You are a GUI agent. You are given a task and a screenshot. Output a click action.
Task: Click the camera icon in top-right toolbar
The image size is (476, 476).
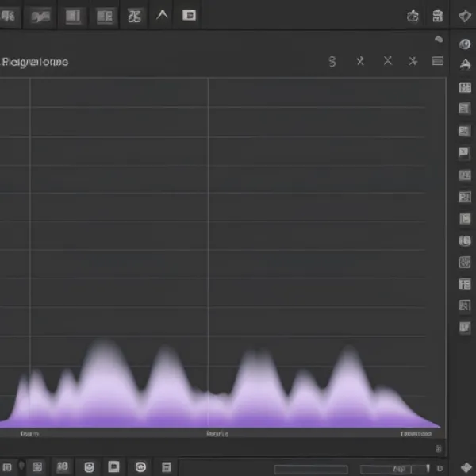pos(413,16)
